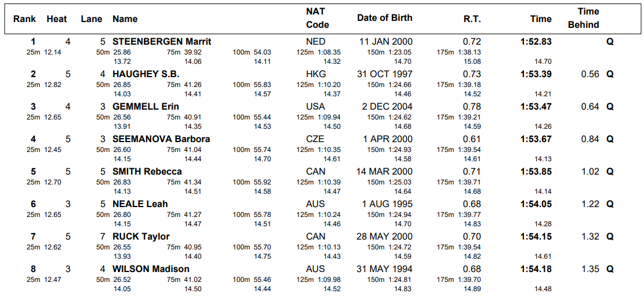Select swimmer name HAUGHEY S.B.

pos(146,74)
